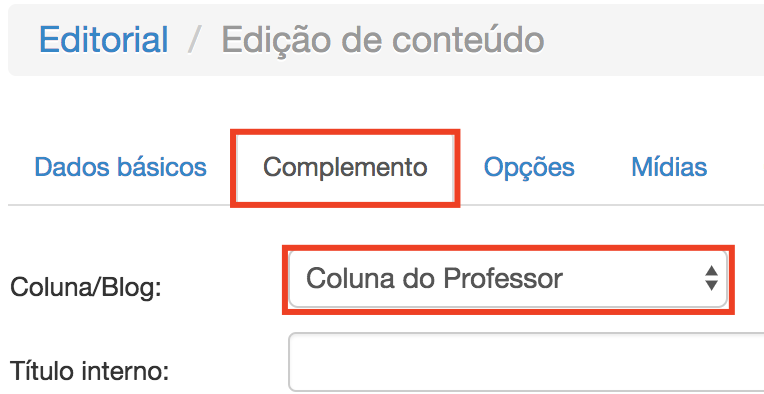The width and height of the screenshot is (764, 394).
Task: Open the Mídias tab
Action: pos(669,167)
